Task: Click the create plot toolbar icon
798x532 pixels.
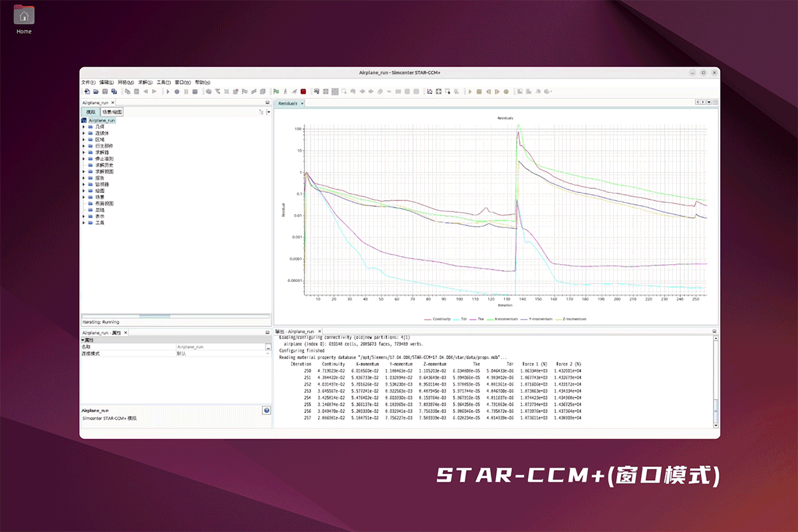Action: (x=430, y=91)
